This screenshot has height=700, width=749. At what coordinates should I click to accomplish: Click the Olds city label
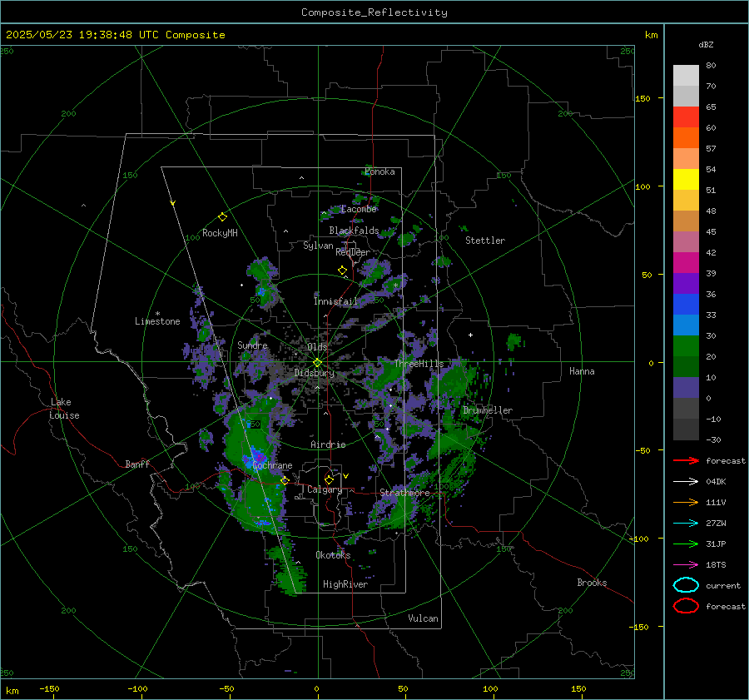pyautogui.click(x=317, y=346)
